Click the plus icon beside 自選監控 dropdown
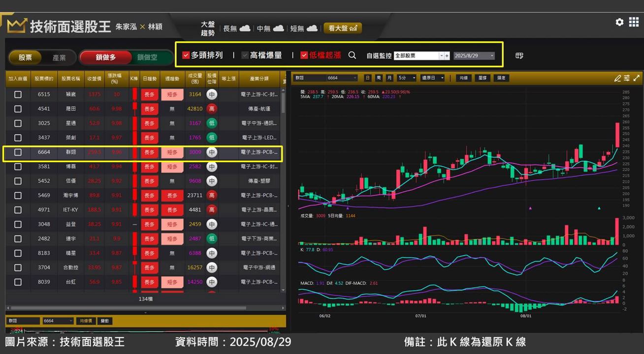 pyautogui.click(x=447, y=56)
